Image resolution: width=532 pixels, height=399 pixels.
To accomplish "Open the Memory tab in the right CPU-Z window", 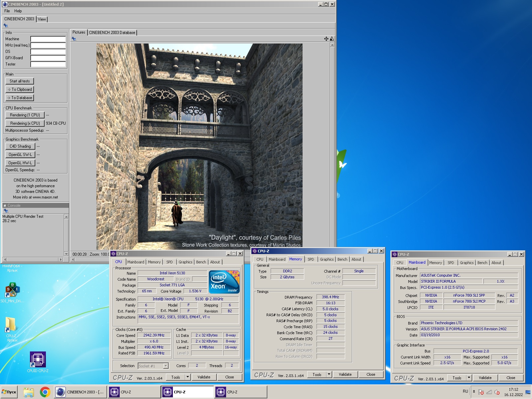I will click(x=436, y=263).
